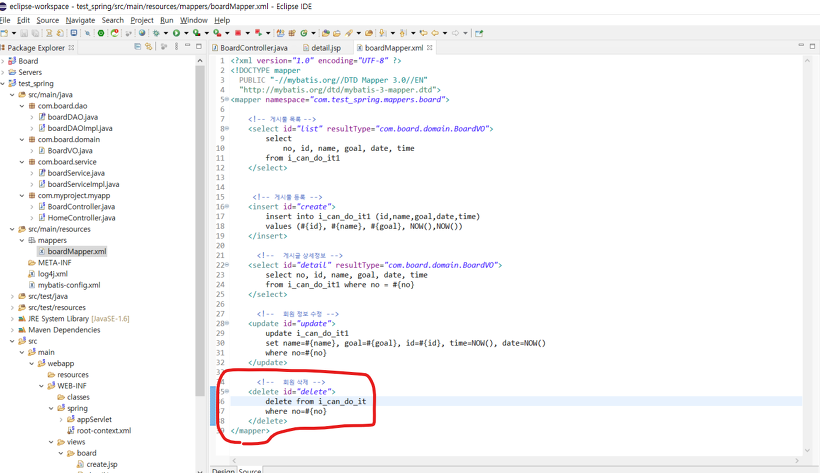Image resolution: width=820 pixels, height=473 pixels.
Task: Toggle fold marker on insert create line 16
Action: [x=227, y=207]
